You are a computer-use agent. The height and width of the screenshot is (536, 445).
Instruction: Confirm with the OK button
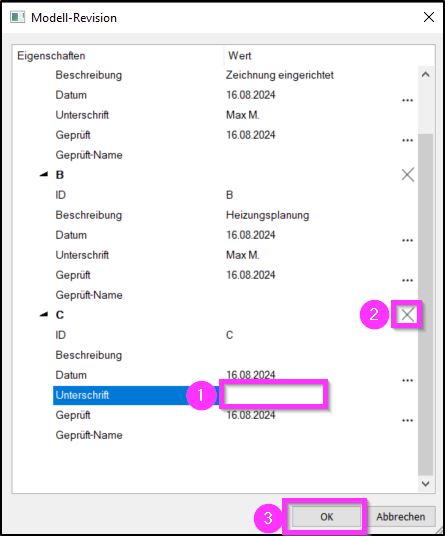tap(326, 517)
